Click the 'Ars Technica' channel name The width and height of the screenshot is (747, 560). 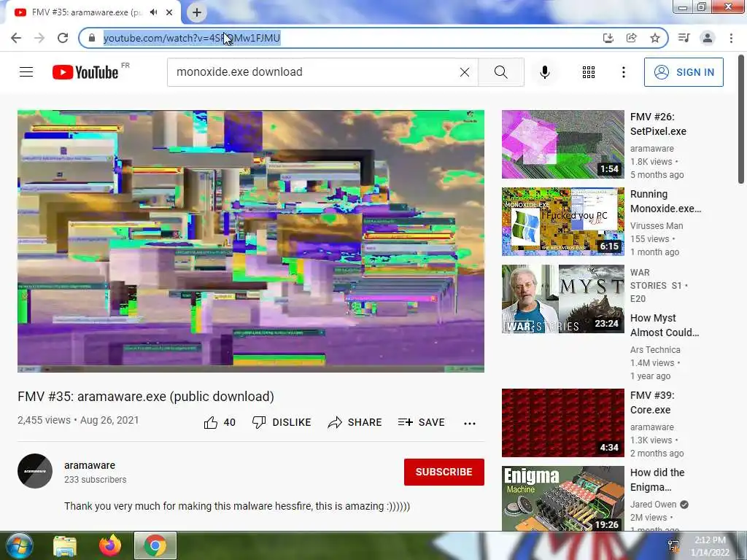click(655, 349)
